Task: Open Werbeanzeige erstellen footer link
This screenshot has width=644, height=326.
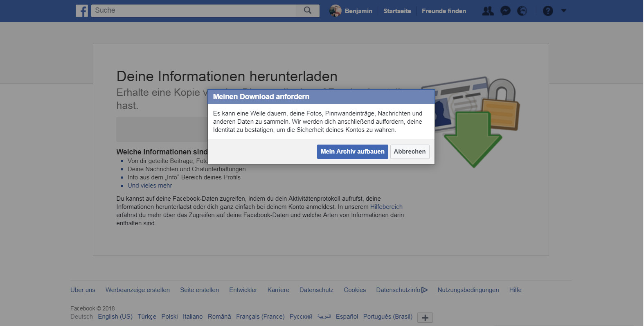Action: tap(137, 290)
